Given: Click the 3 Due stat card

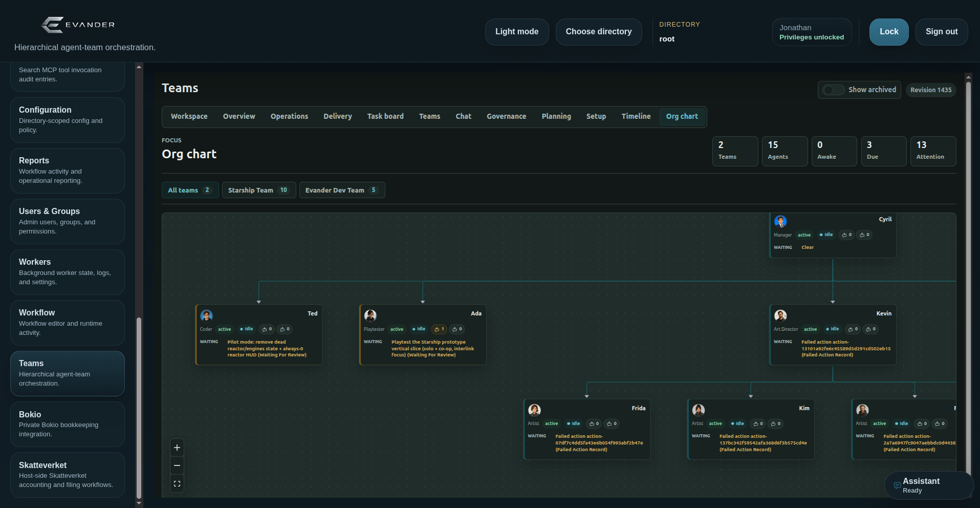Looking at the screenshot, I should coord(884,151).
